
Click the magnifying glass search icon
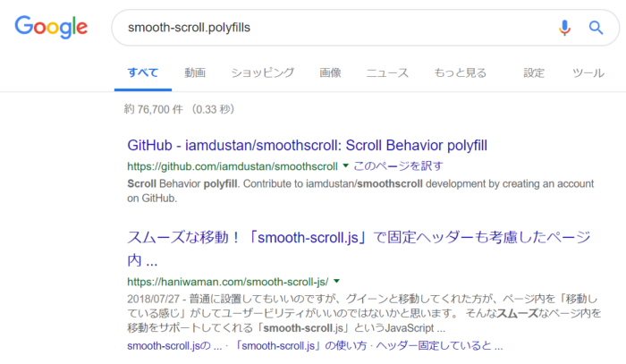[x=596, y=28]
